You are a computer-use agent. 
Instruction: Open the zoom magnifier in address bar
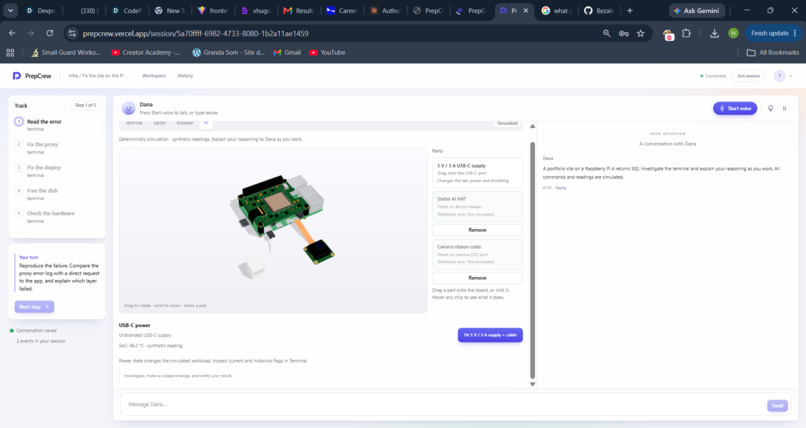(x=607, y=33)
